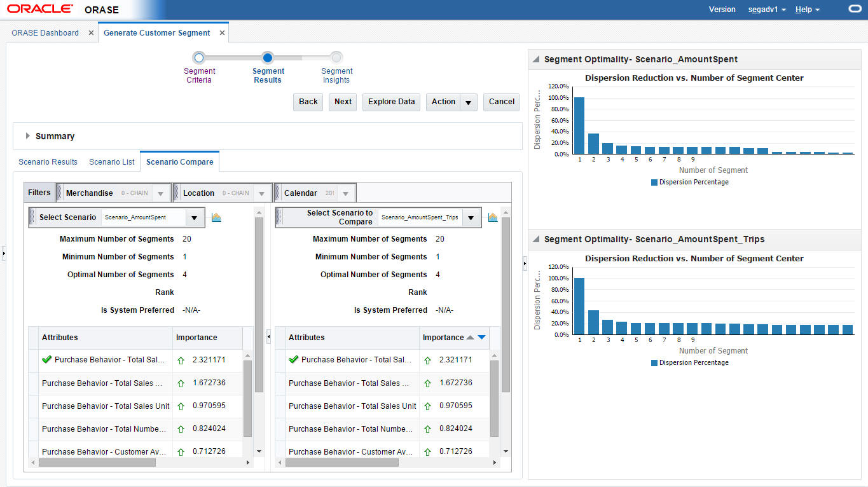This screenshot has width=868, height=487.
Task: Close the ORASE Dashboard tab
Action: coord(91,33)
